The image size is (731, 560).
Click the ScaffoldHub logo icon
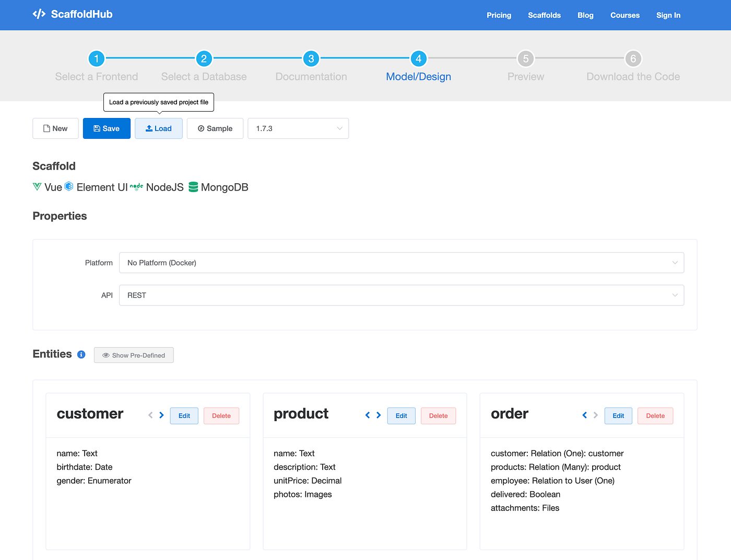[x=39, y=14]
